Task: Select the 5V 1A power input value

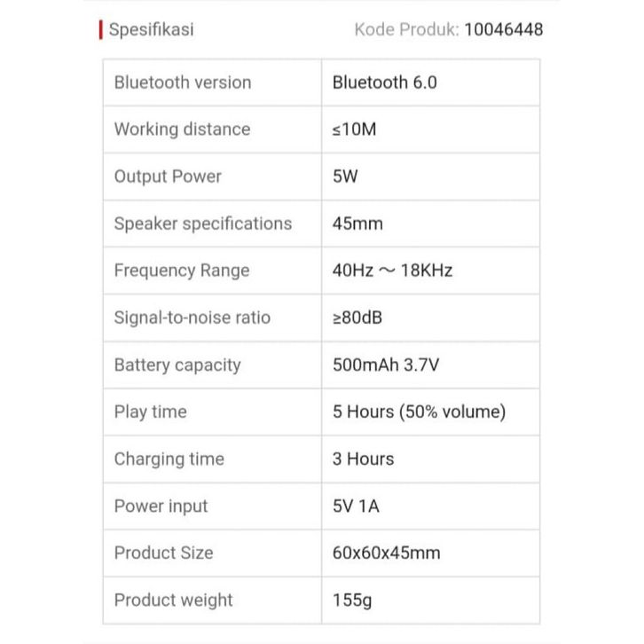Action: coord(357,506)
